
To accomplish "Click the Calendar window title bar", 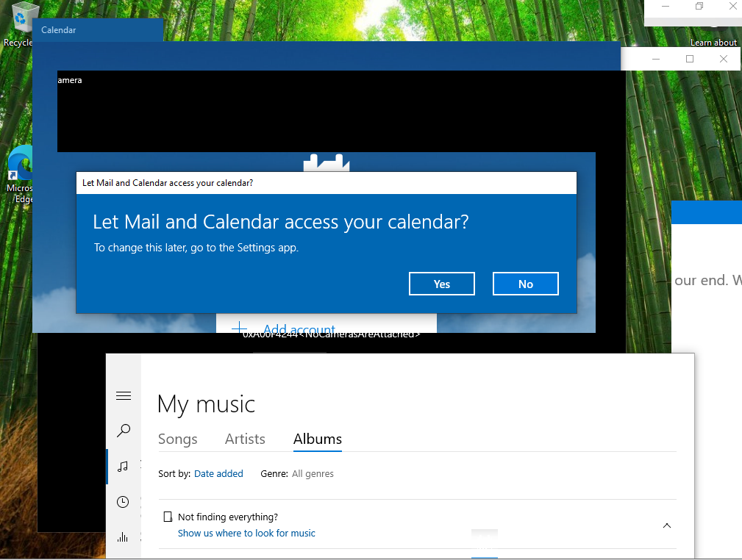I will [x=96, y=30].
